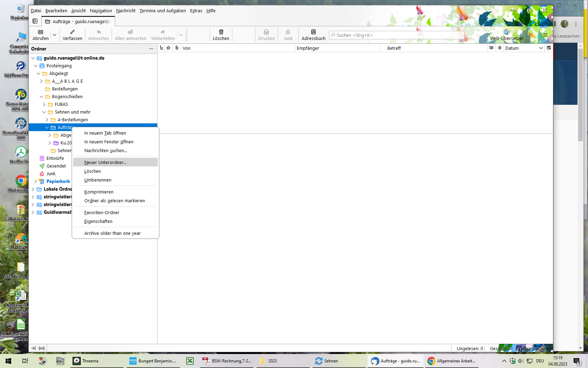Collapse the Posteingang folder chevron
This screenshot has width=588, height=368.
click(36, 66)
